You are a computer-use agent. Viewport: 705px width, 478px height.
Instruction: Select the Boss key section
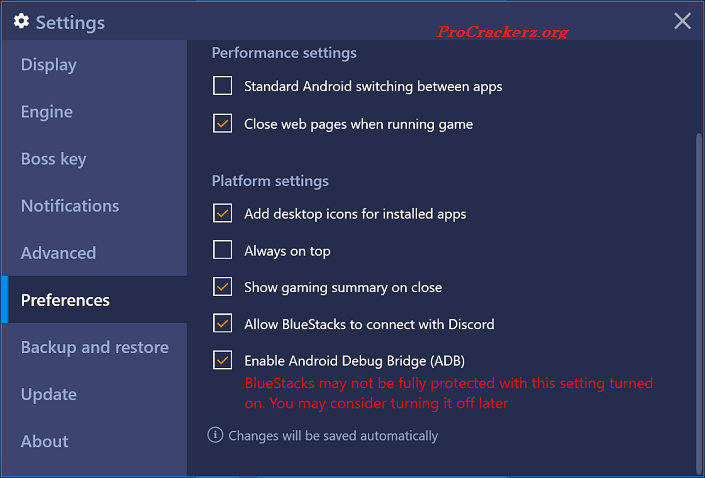(54, 159)
